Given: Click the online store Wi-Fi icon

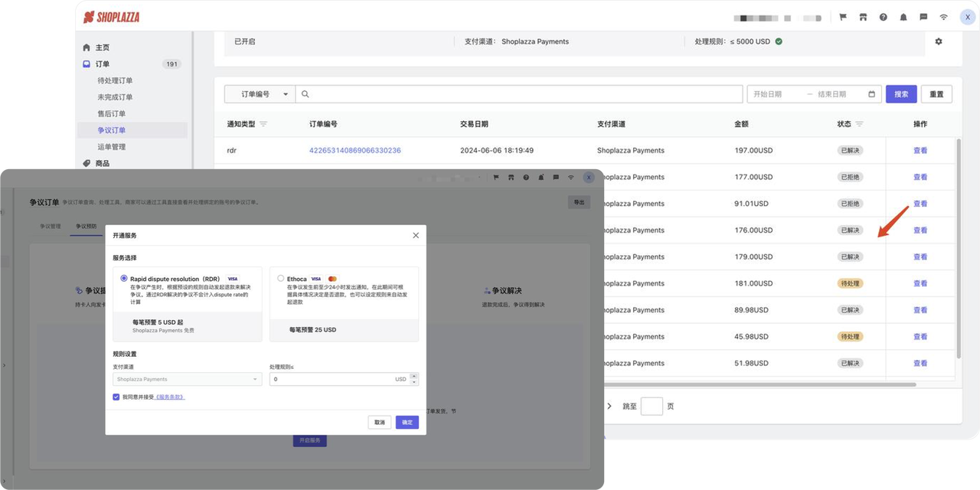Looking at the screenshot, I should (944, 17).
